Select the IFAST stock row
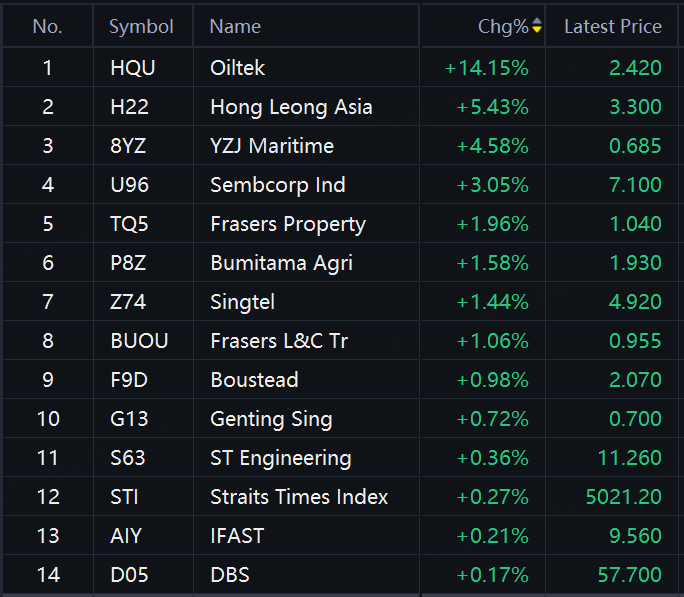 coord(340,536)
